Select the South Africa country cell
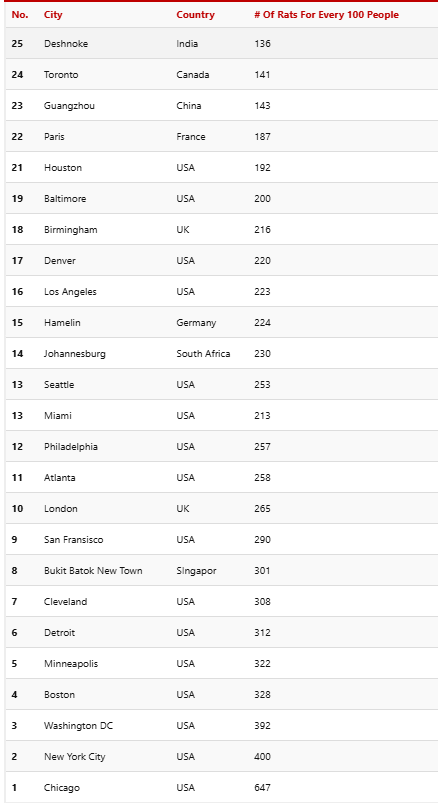Screen dimensions: 438x803 point(203,354)
